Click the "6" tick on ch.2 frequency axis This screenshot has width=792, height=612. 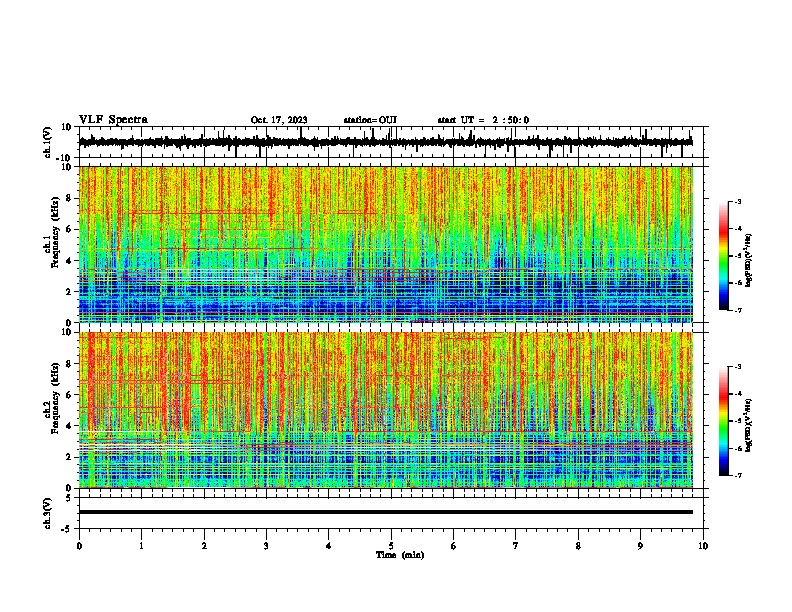click(x=70, y=394)
